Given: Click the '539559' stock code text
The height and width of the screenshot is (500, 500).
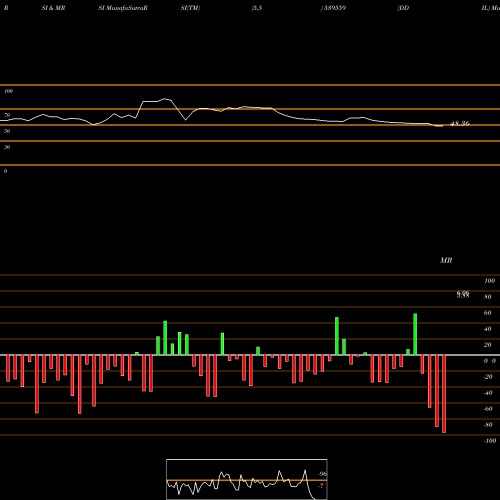Looking at the screenshot, I should (x=334, y=8).
